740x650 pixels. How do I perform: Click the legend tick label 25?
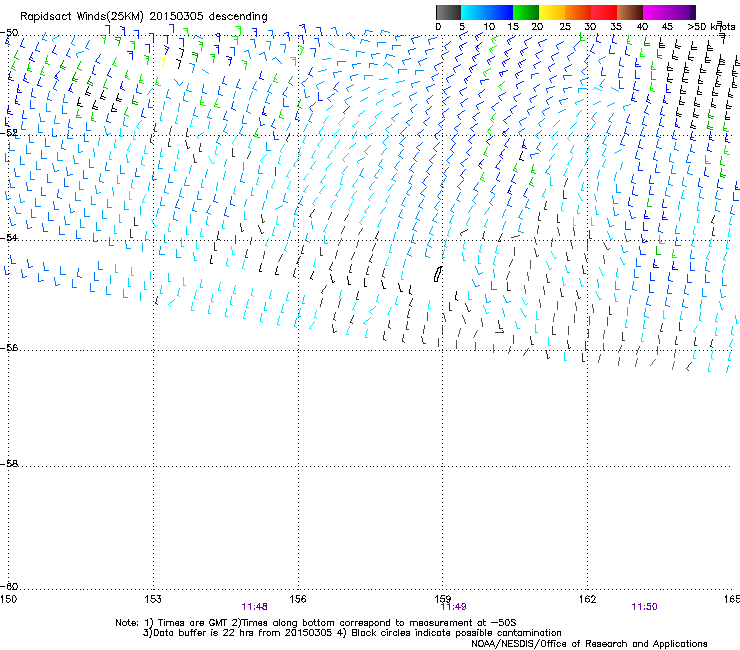coord(565,26)
